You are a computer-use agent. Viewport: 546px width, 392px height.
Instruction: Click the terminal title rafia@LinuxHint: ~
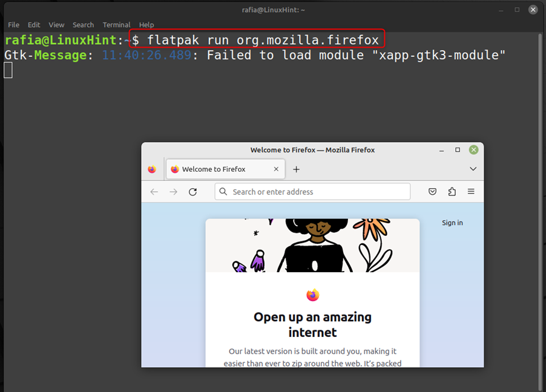click(274, 10)
